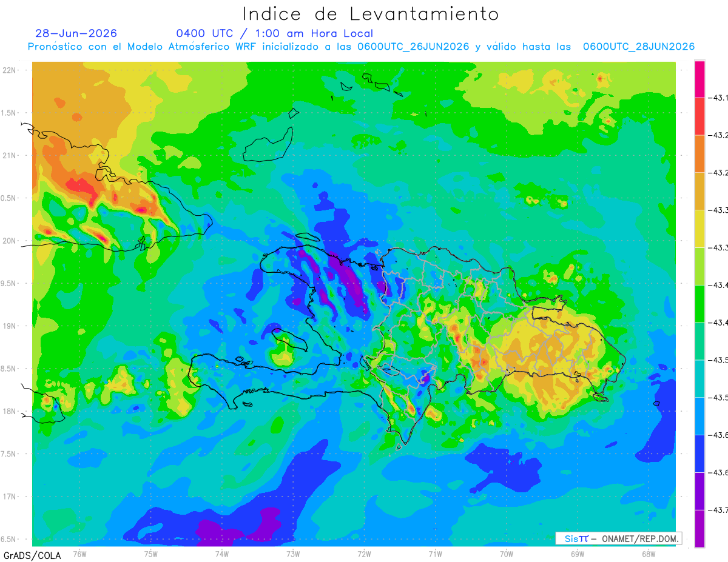
Task: Click the time "0400 UTC / 1:00 am Hora Local"
Action: point(274,33)
